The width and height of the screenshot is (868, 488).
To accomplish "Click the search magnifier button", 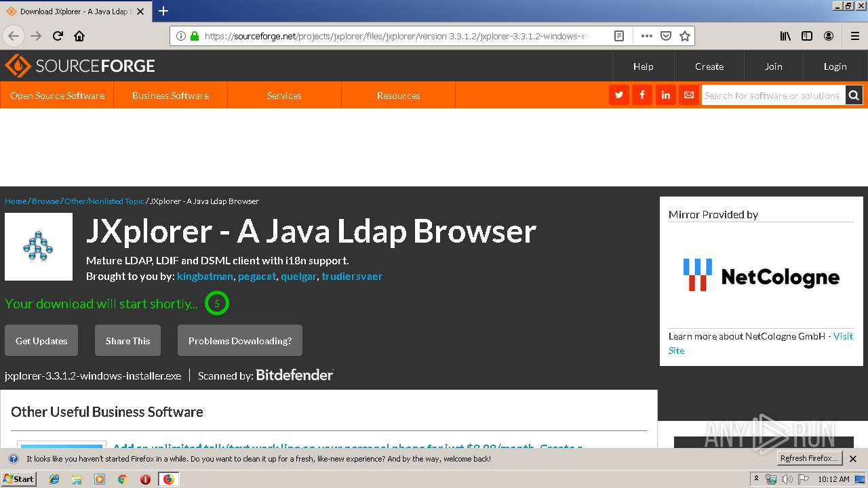I will 854,96.
